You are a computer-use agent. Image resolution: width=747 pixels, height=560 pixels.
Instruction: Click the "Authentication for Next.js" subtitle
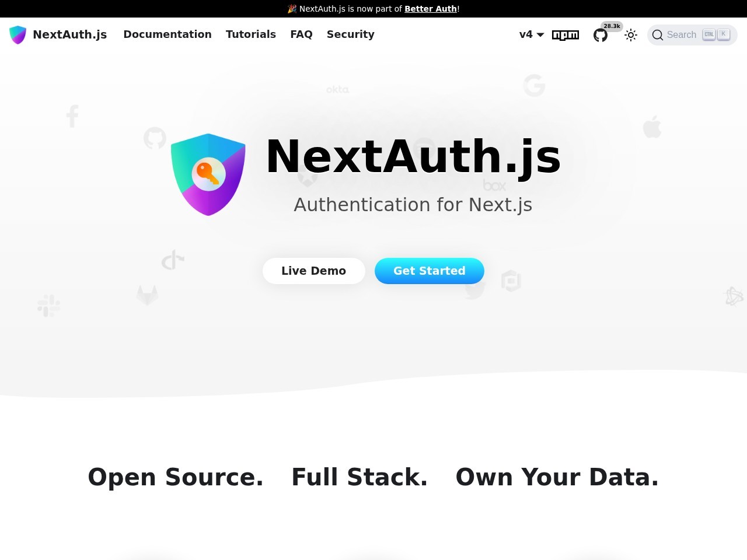coord(413,205)
